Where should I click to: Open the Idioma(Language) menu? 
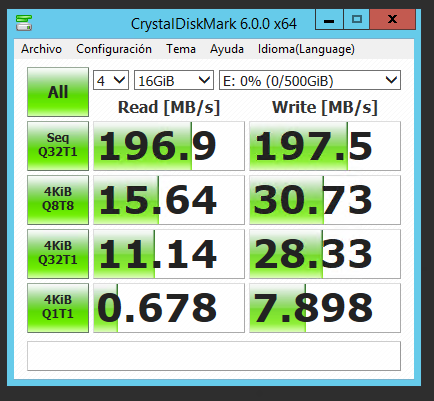(x=306, y=49)
